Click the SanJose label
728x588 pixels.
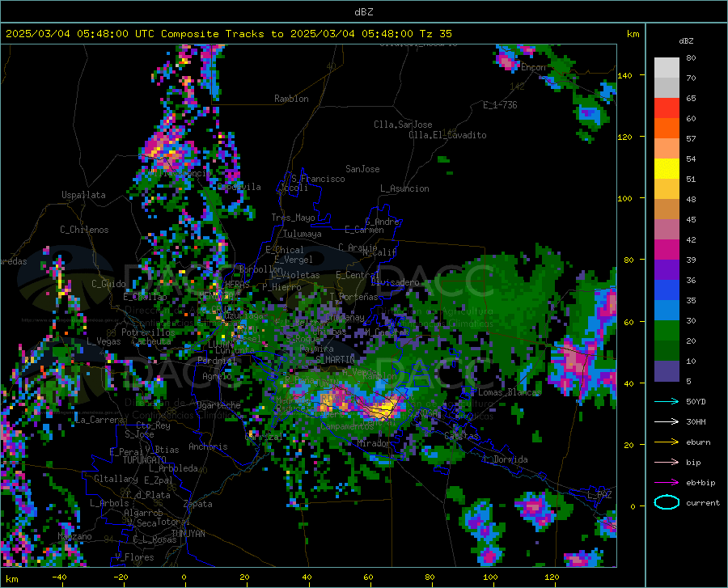(x=362, y=169)
